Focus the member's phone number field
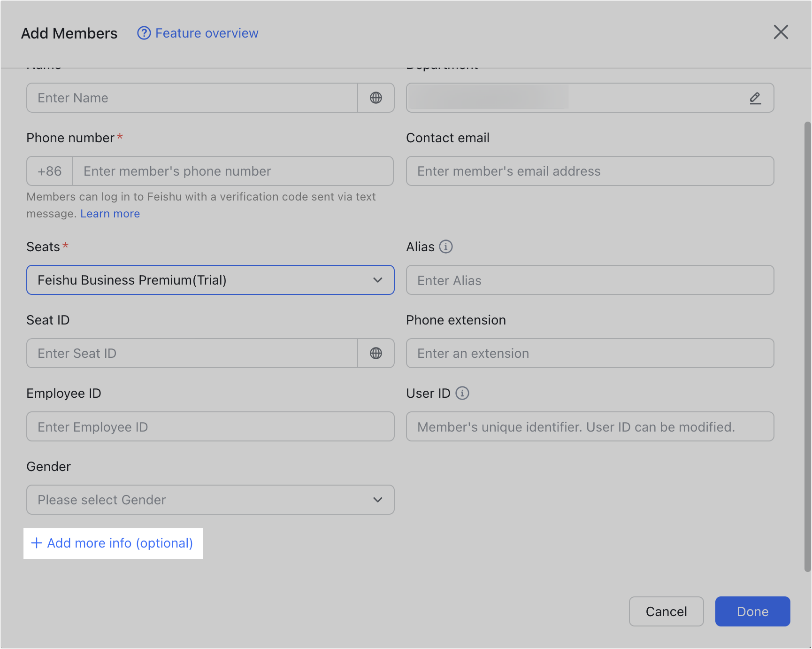The height and width of the screenshot is (649, 812). click(x=233, y=171)
